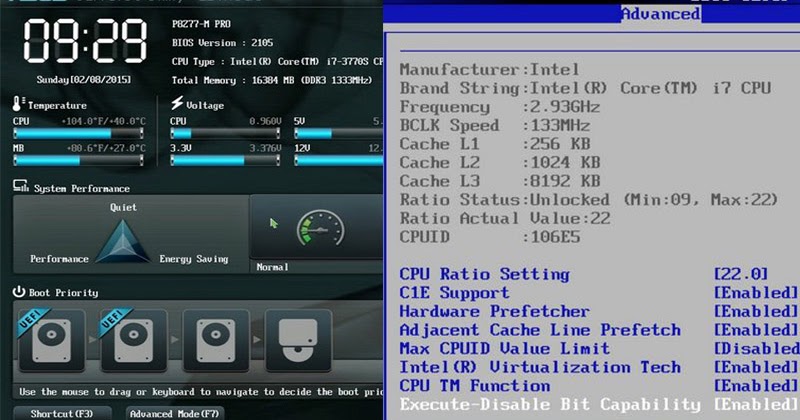Select the optical drive boot device icon
Screen dimensions: 800x420
tap(298, 340)
